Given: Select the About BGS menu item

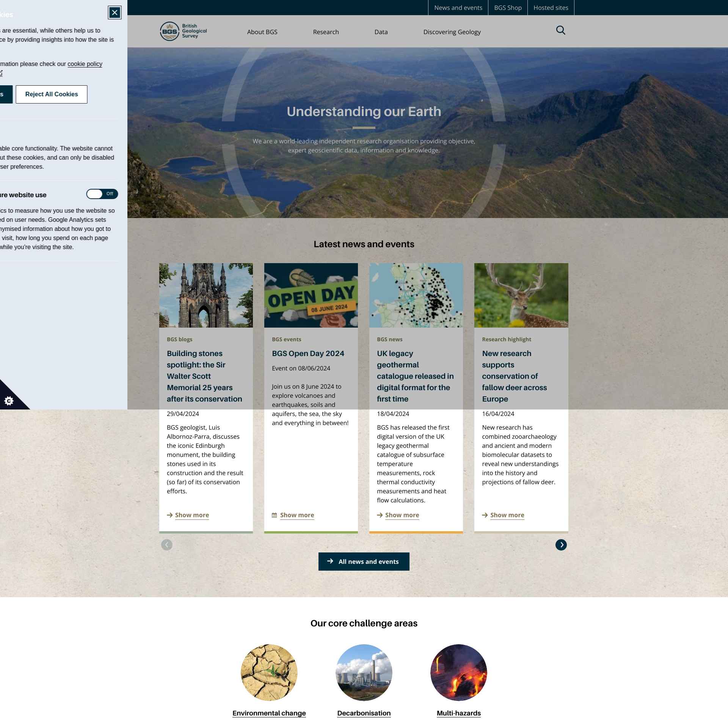Looking at the screenshot, I should pyautogui.click(x=262, y=31).
